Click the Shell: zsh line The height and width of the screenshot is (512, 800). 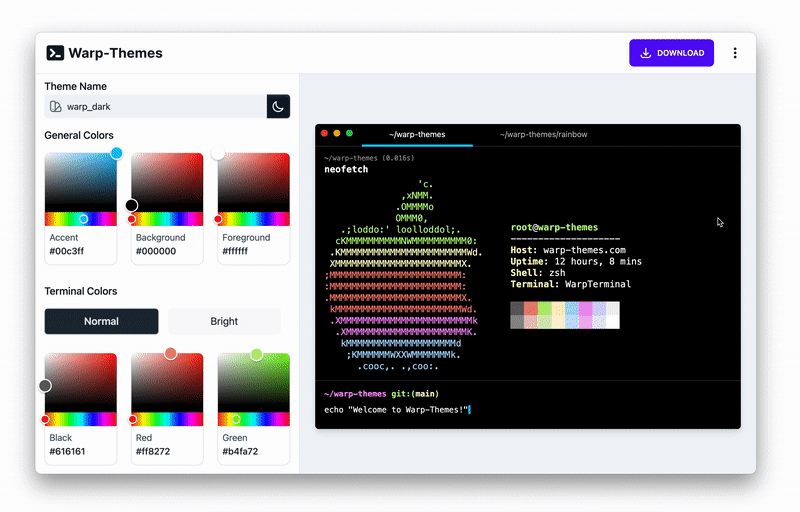(x=538, y=273)
